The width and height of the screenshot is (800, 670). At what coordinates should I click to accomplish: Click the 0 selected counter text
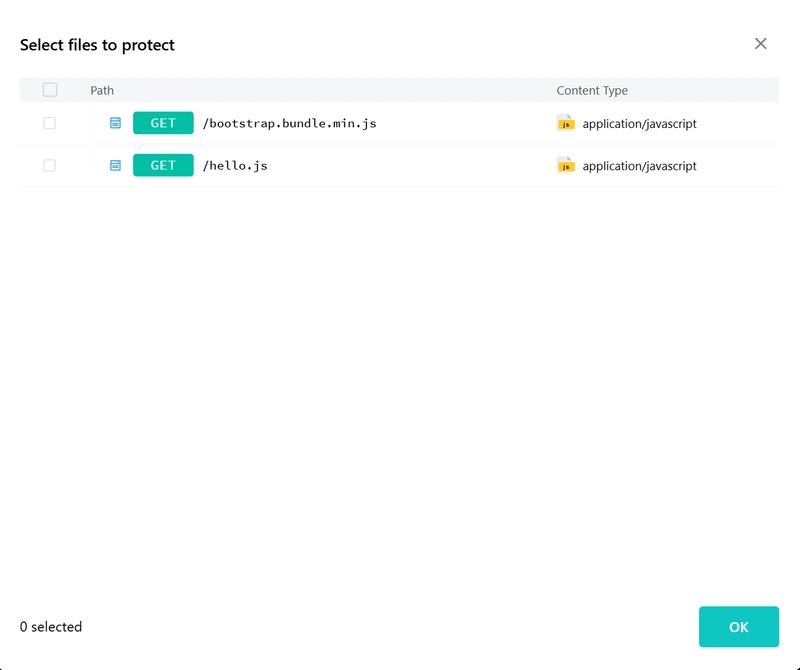[x=51, y=627]
